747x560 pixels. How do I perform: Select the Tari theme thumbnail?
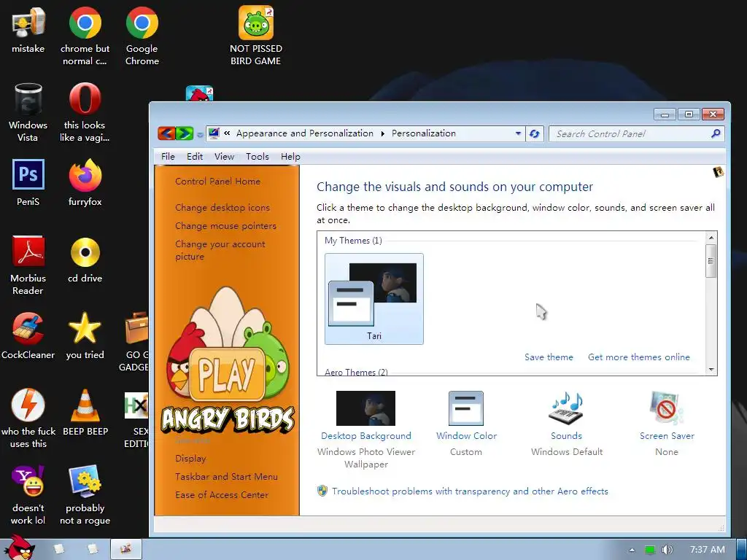(x=374, y=298)
